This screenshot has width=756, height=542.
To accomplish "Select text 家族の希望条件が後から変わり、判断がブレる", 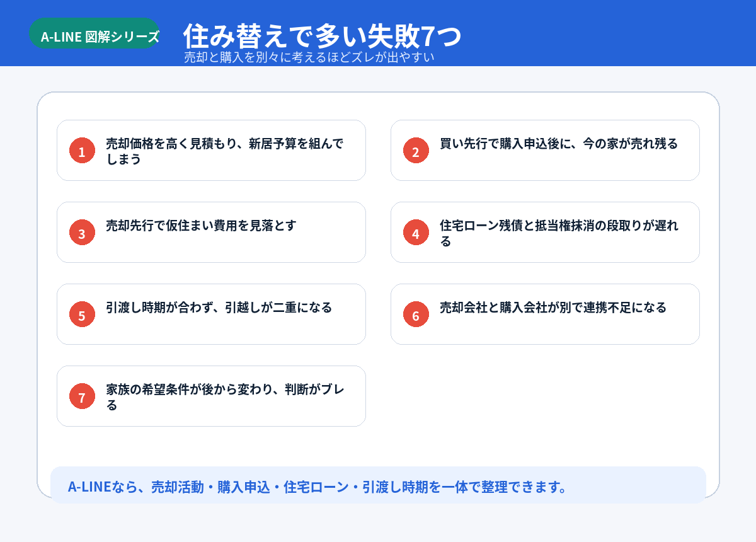I will pyautogui.click(x=225, y=397).
